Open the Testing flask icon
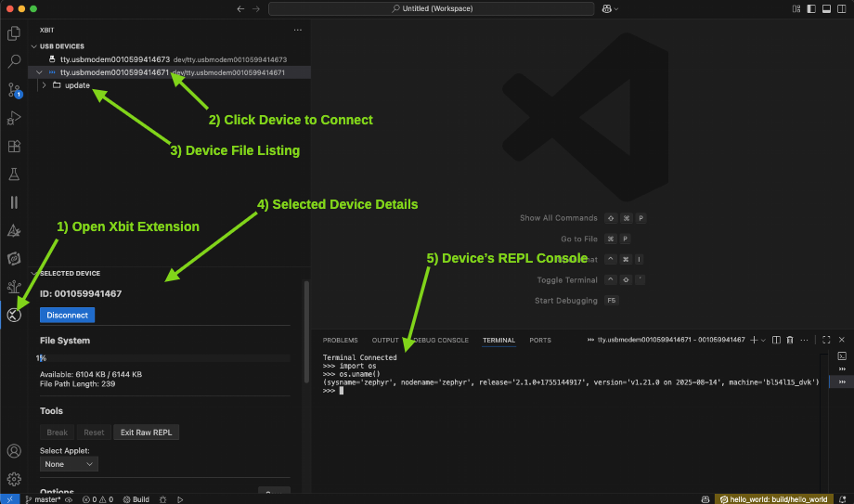854x504 pixels. (14, 174)
